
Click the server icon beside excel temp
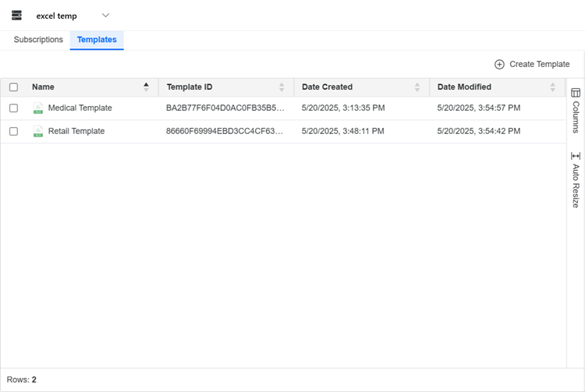(16, 16)
